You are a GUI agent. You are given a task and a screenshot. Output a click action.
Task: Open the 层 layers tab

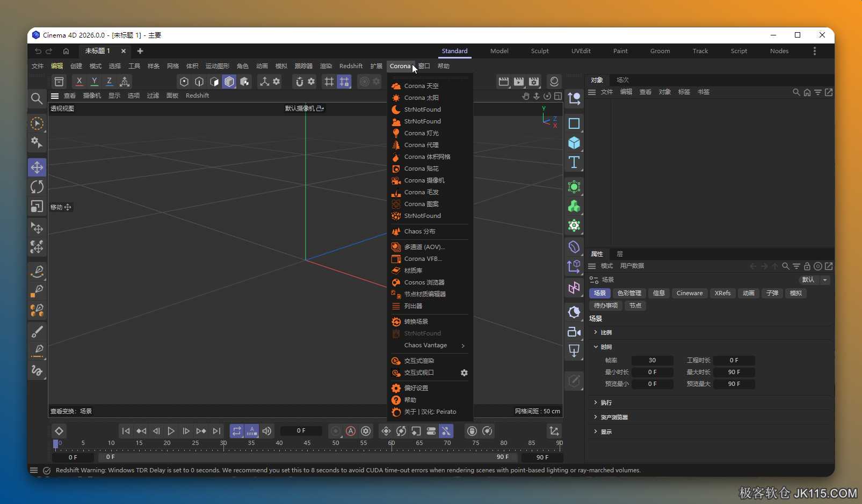click(620, 254)
